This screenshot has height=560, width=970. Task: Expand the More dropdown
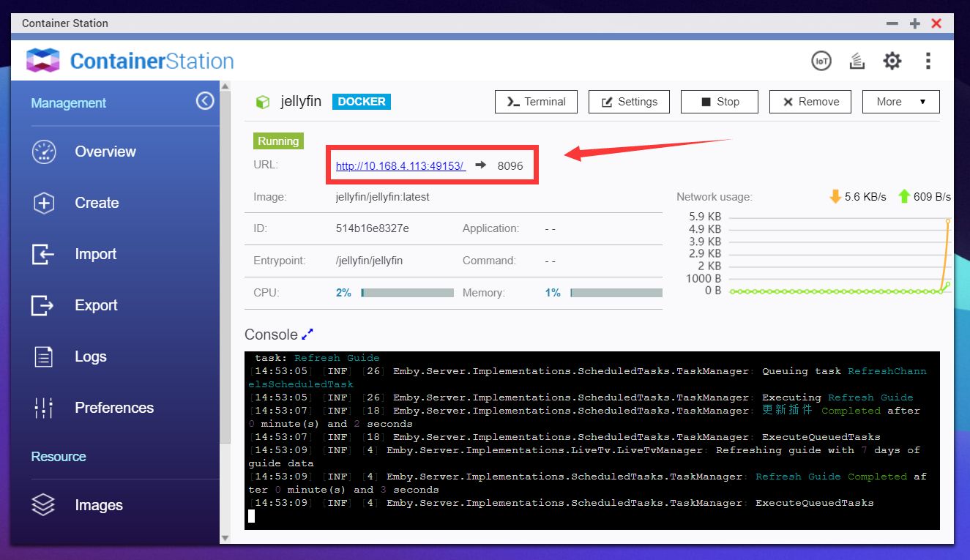coord(900,102)
